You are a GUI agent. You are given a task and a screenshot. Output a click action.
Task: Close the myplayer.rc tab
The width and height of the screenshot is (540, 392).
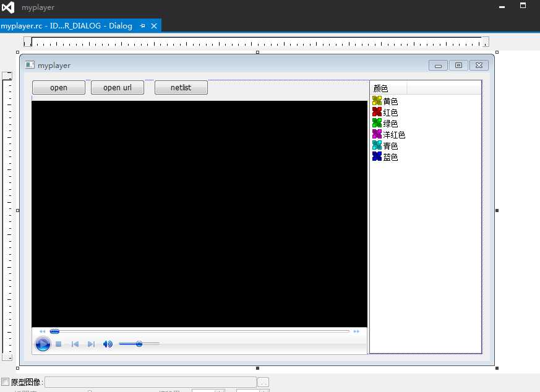click(x=154, y=26)
